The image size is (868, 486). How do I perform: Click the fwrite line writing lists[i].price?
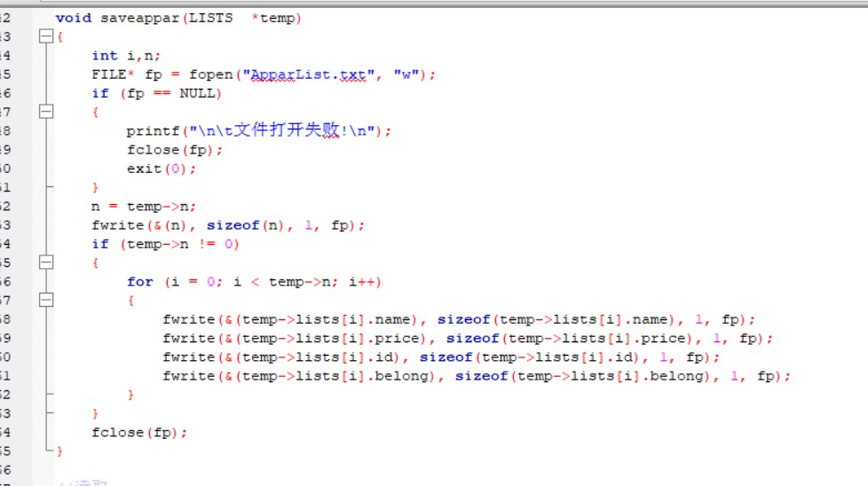[468, 338]
